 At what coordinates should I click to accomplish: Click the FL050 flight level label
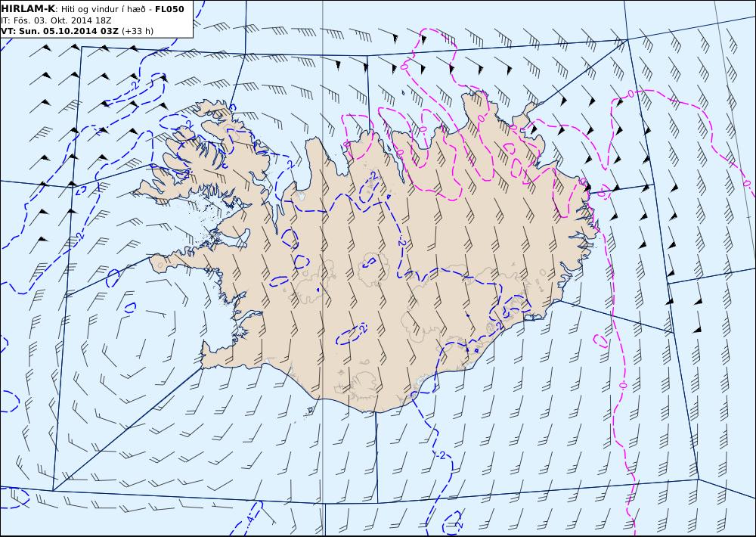[x=169, y=9]
